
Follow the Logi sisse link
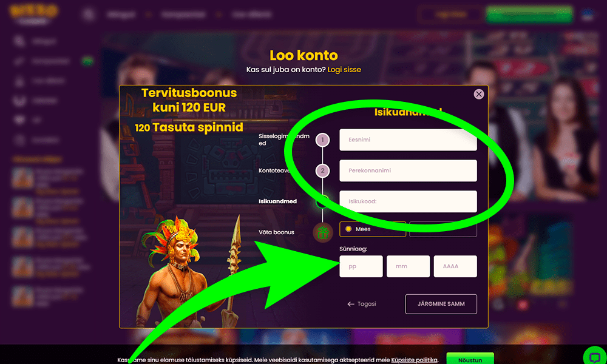(344, 70)
